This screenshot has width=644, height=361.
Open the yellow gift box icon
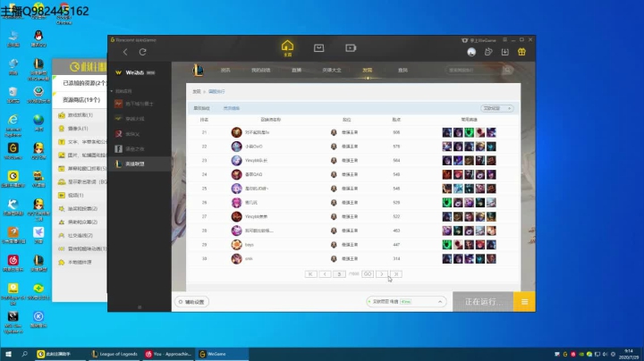[x=521, y=52]
